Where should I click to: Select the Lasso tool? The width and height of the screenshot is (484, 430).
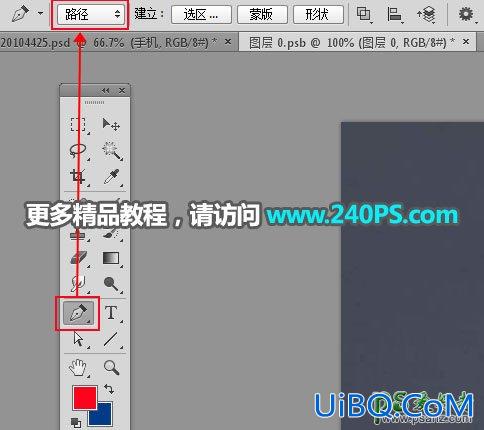[x=78, y=151]
